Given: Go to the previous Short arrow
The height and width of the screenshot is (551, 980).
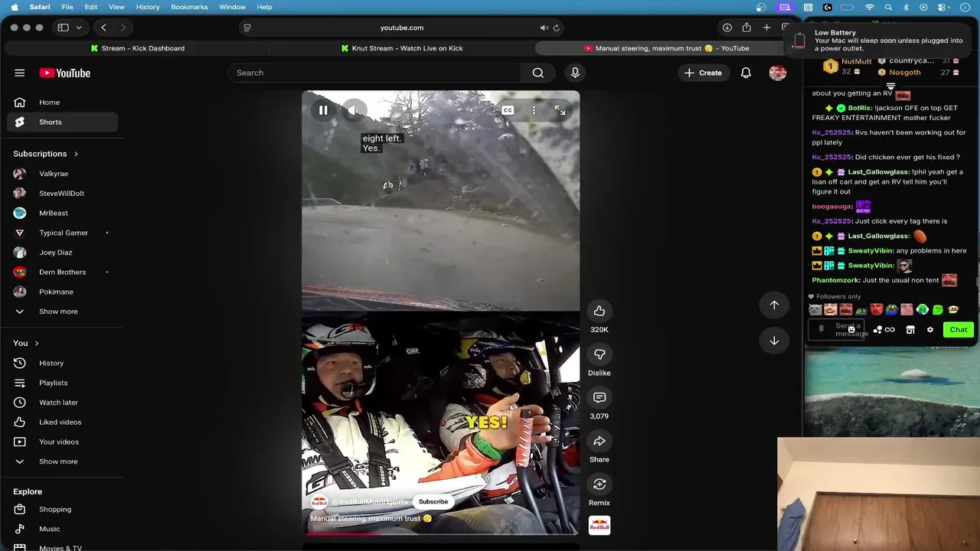Looking at the screenshot, I should (774, 305).
